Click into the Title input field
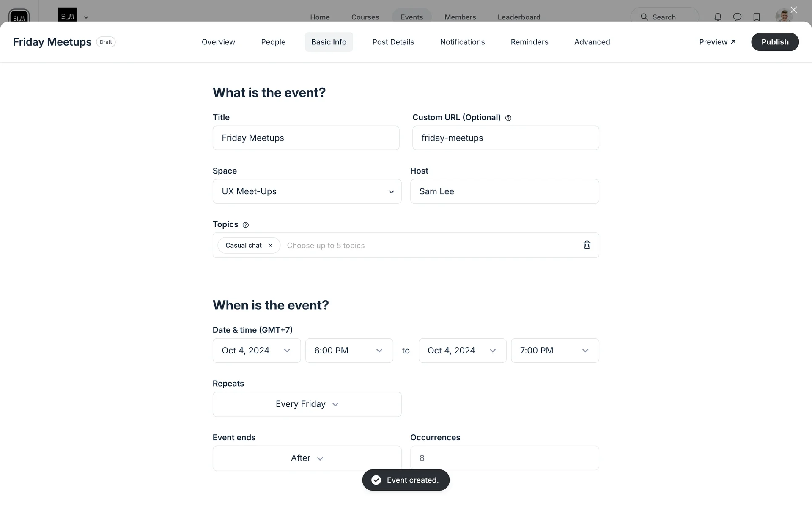The width and height of the screenshot is (812, 508). click(306, 138)
